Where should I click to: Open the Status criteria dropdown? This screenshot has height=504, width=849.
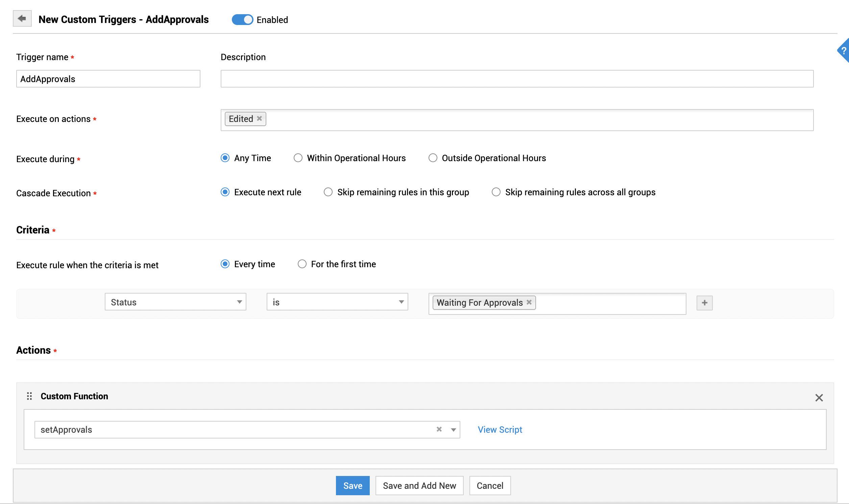(175, 302)
